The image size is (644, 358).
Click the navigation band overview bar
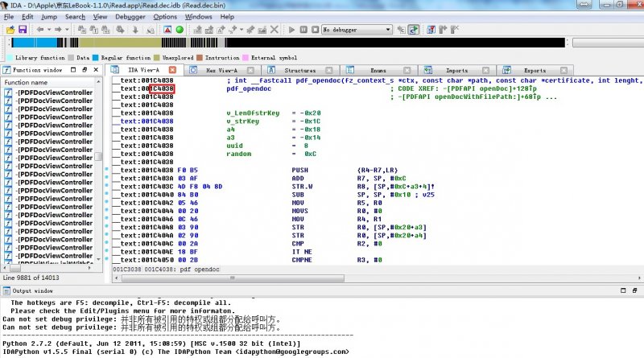pyautogui.click(x=288, y=43)
